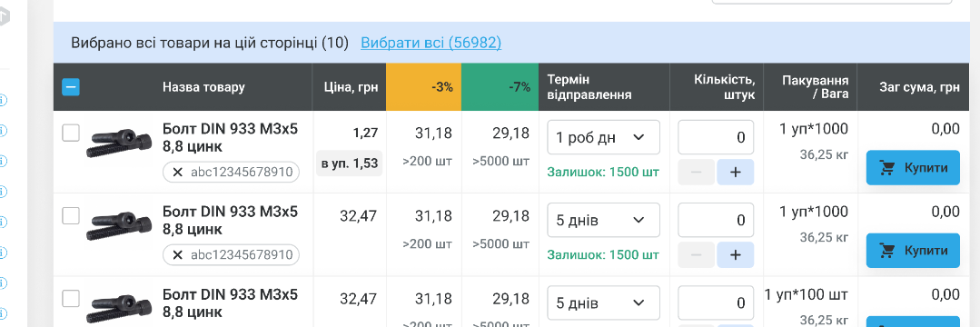Click Купити button in second row
The image size is (980, 327).
click(913, 251)
